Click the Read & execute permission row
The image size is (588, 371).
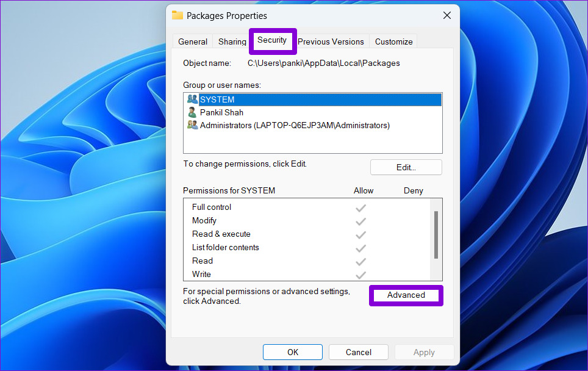tap(307, 234)
